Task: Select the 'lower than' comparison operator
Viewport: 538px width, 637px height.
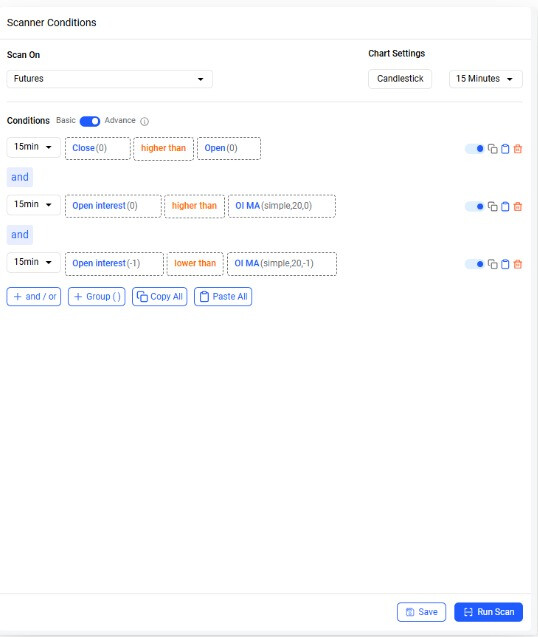Action: coord(195,264)
